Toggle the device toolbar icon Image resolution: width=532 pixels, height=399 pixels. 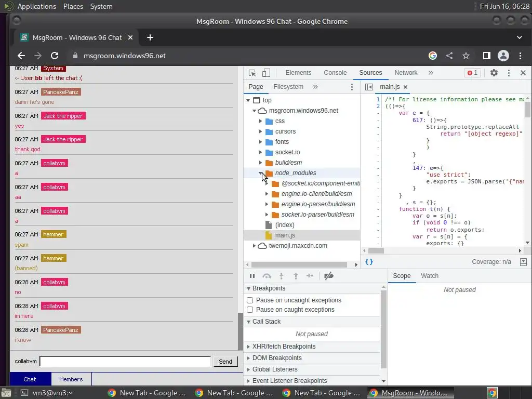(266, 73)
